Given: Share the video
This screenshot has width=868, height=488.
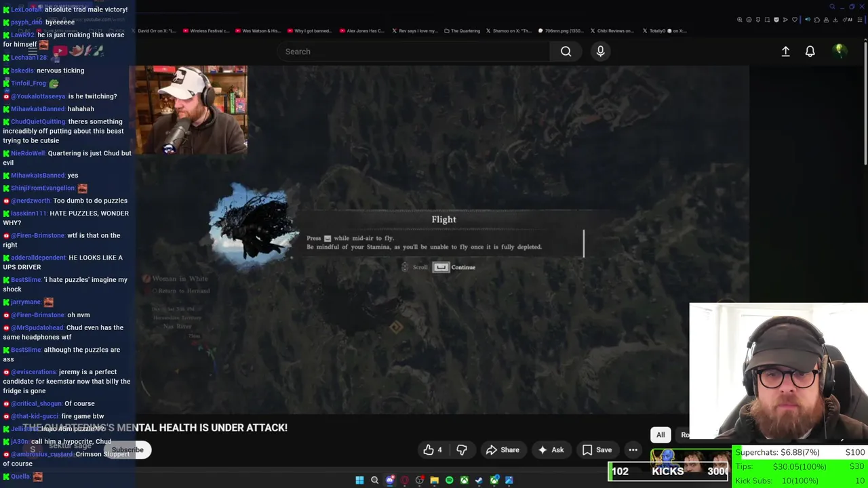Looking at the screenshot, I should (502, 449).
